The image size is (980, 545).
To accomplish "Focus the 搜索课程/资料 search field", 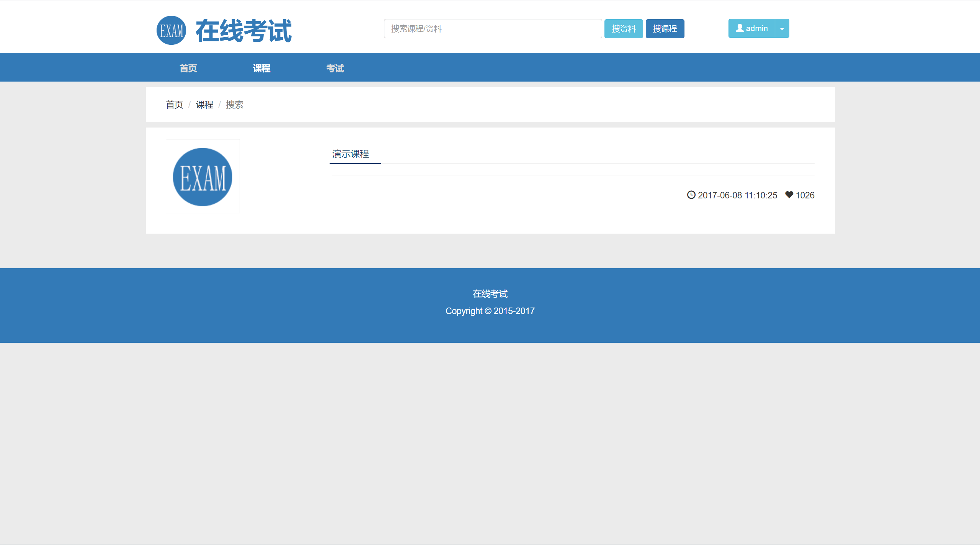I will tap(493, 29).
